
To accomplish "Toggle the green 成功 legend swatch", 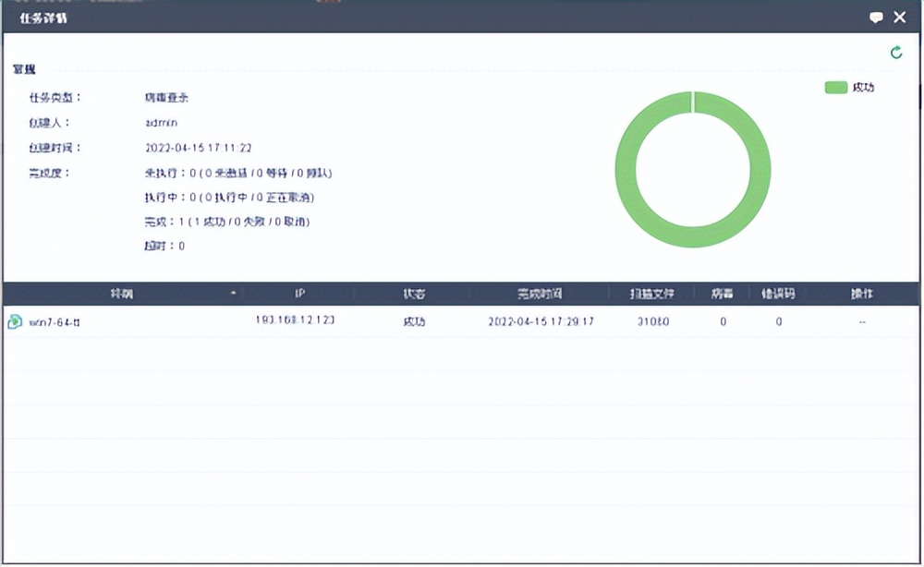I will point(835,87).
